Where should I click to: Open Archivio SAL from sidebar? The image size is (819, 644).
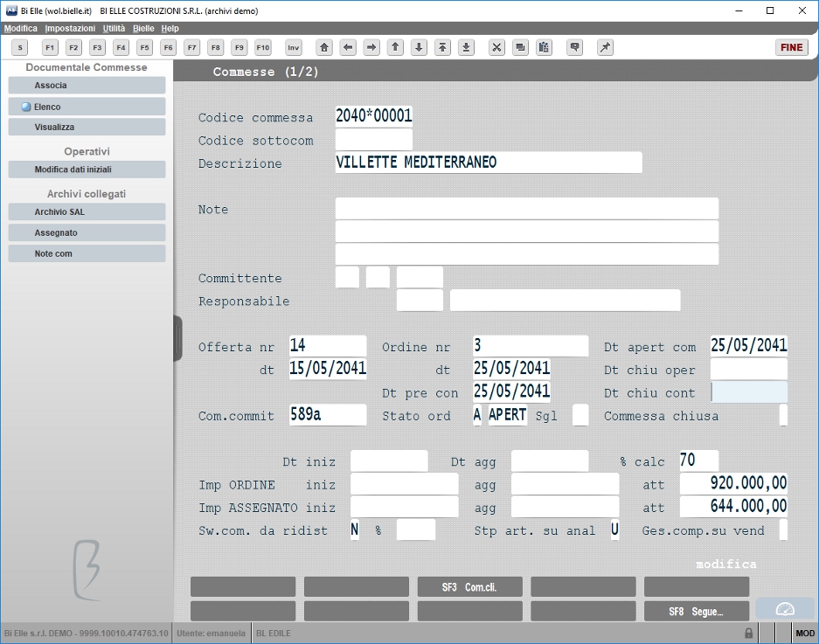(87, 211)
